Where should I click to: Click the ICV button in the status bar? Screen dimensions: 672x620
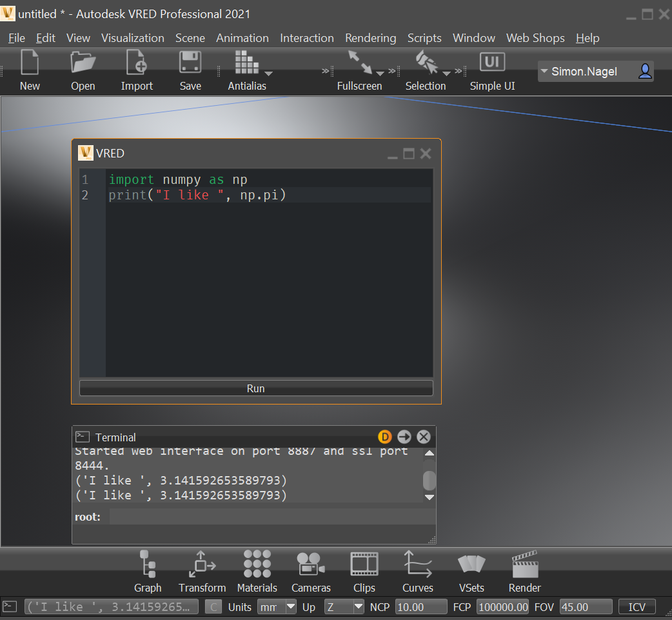coord(637,606)
